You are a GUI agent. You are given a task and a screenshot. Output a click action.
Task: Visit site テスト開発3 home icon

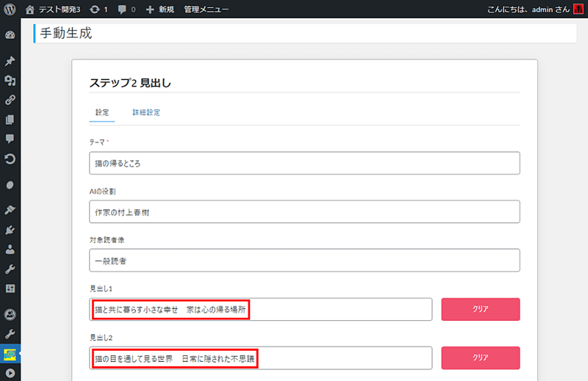29,10
